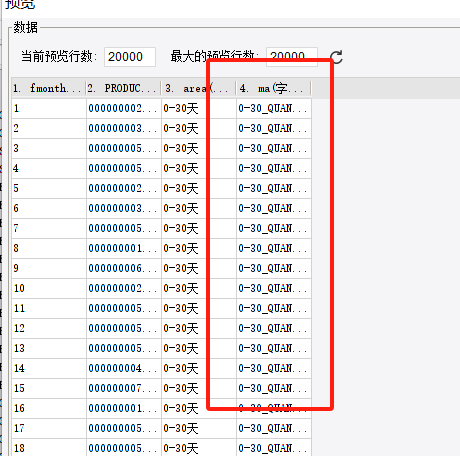Click fmonth cell with value 1
The height and width of the screenshot is (456, 460).
(x=49, y=108)
